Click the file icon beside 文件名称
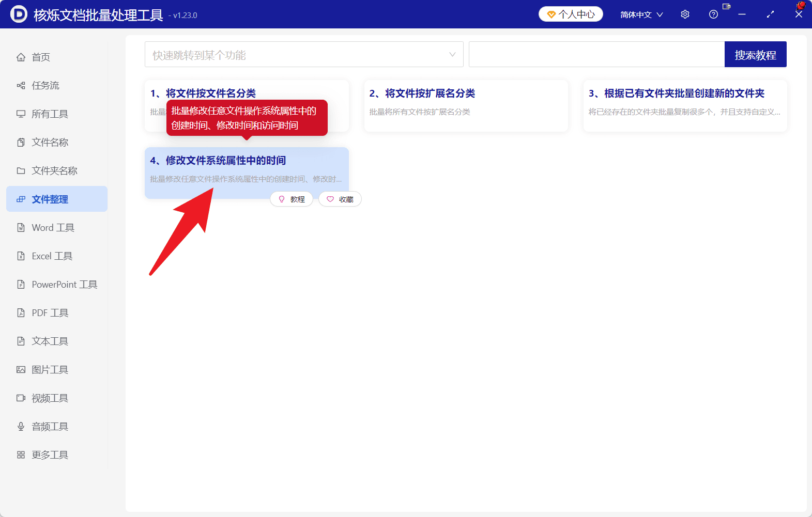The width and height of the screenshot is (812, 517). (21, 142)
